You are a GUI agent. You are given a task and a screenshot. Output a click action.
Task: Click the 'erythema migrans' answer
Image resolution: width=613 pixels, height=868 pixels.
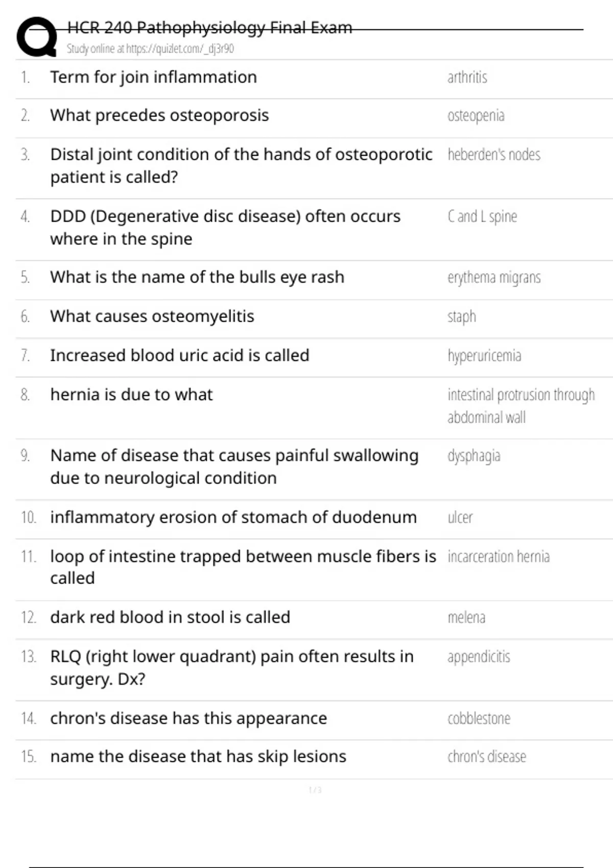(493, 277)
